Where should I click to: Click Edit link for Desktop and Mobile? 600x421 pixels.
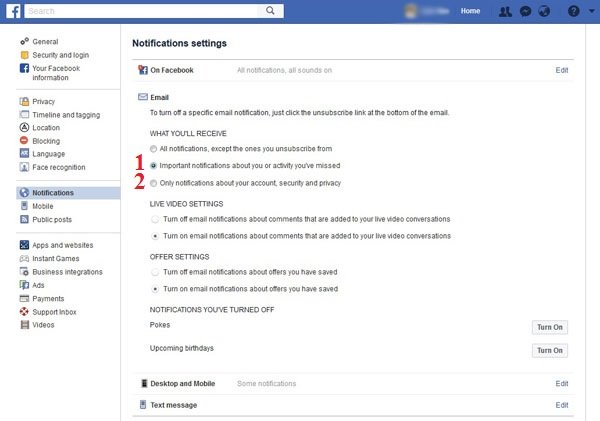coord(562,383)
